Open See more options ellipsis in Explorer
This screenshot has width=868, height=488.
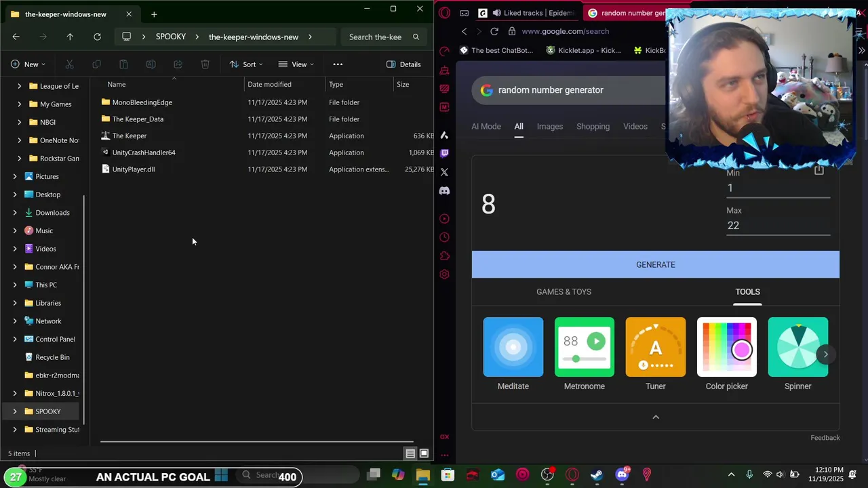(x=338, y=64)
